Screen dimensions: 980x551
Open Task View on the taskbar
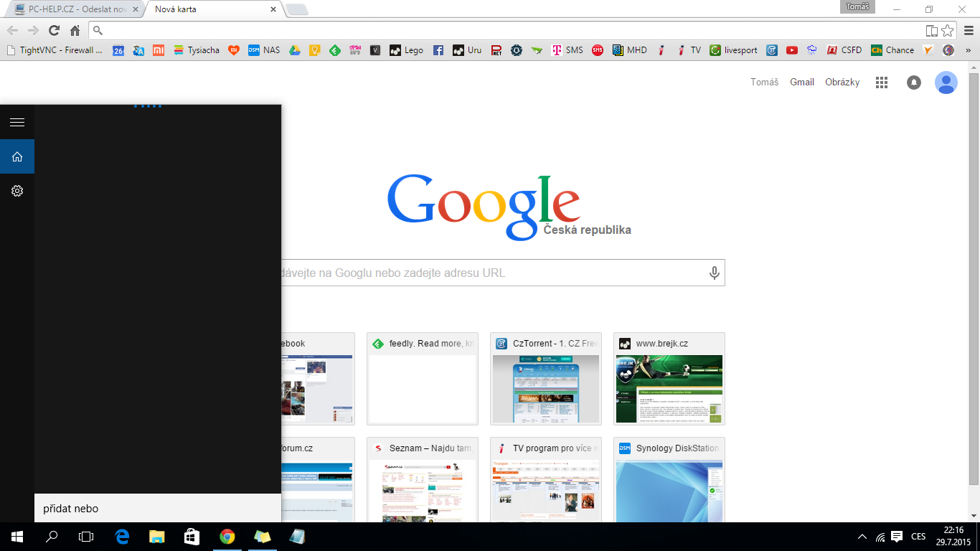86,537
